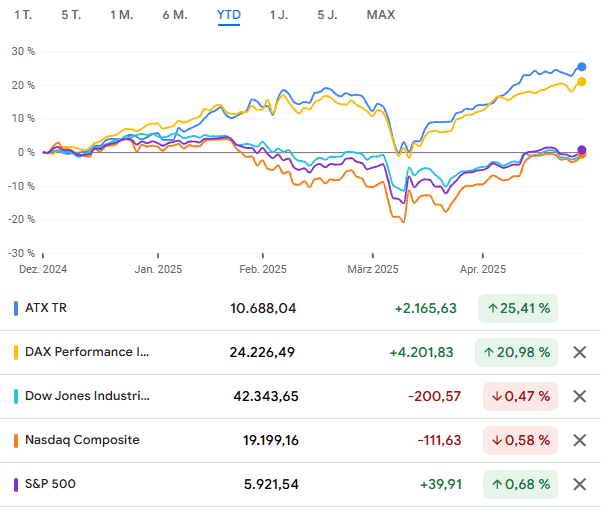The image size is (606, 512).
Task: Click the Dez. 2024 axis label
Action: 43,269
